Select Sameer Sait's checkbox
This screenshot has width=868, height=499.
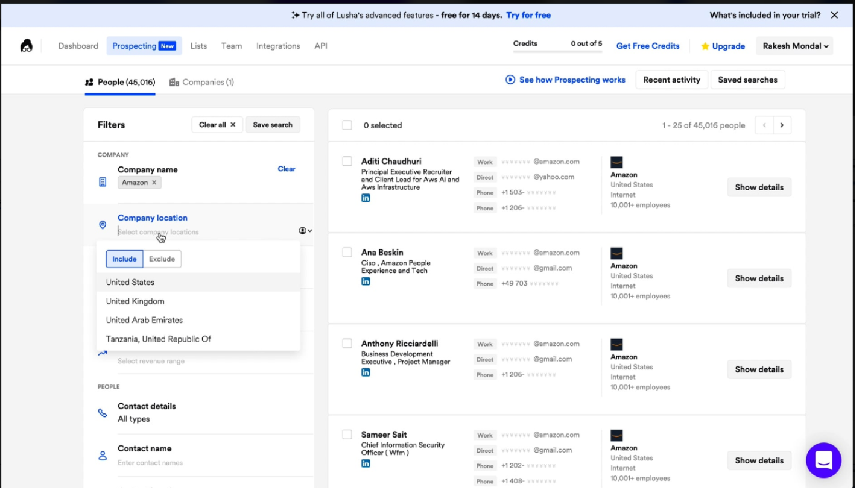tap(347, 435)
